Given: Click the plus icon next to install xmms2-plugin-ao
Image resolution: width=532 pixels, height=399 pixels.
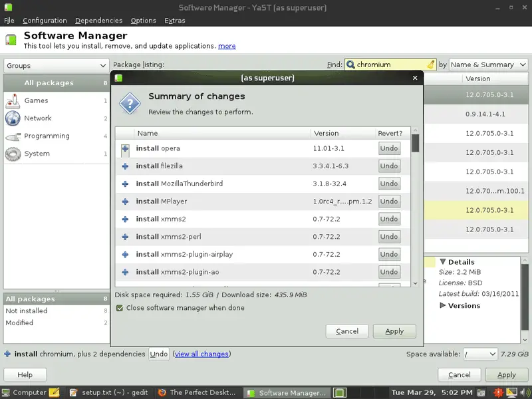Looking at the screenshot, I should pos(125,272).
